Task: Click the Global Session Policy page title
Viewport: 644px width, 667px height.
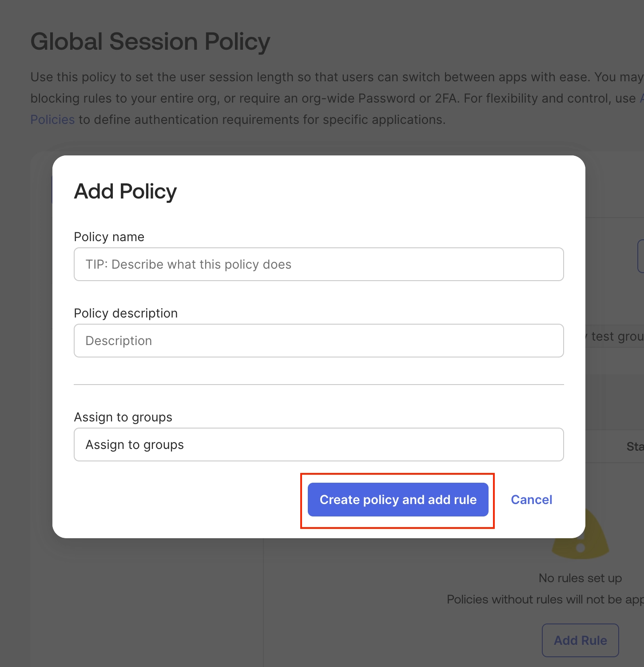Action: coord(150,42)
